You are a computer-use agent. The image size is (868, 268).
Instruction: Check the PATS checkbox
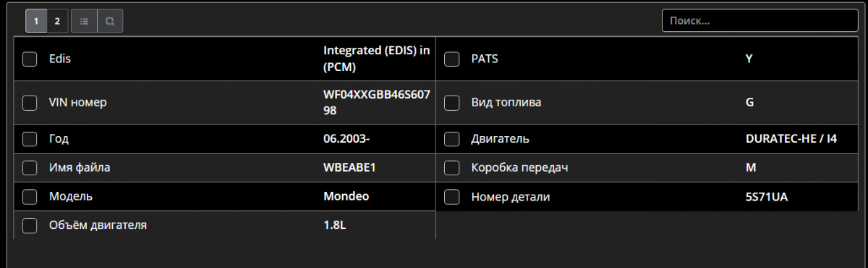(452, 59)
